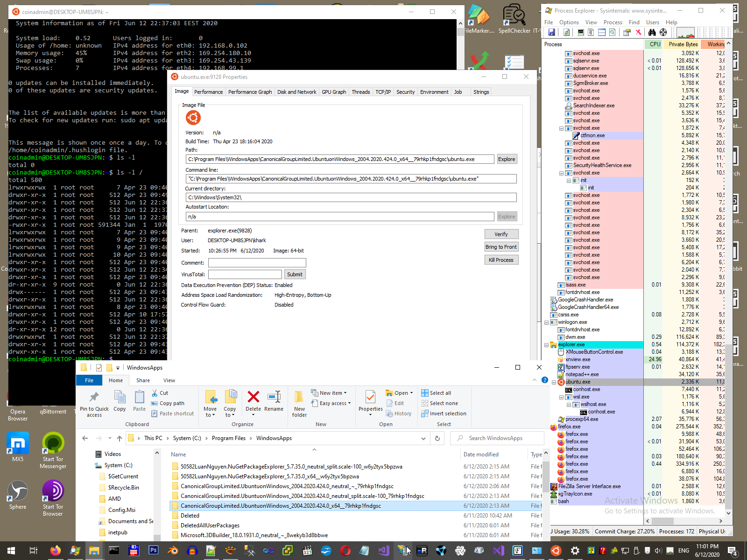Viewport: 747px width, 560px height.
Task: Go back using Explorer back arrow
Action: (85, 438)
